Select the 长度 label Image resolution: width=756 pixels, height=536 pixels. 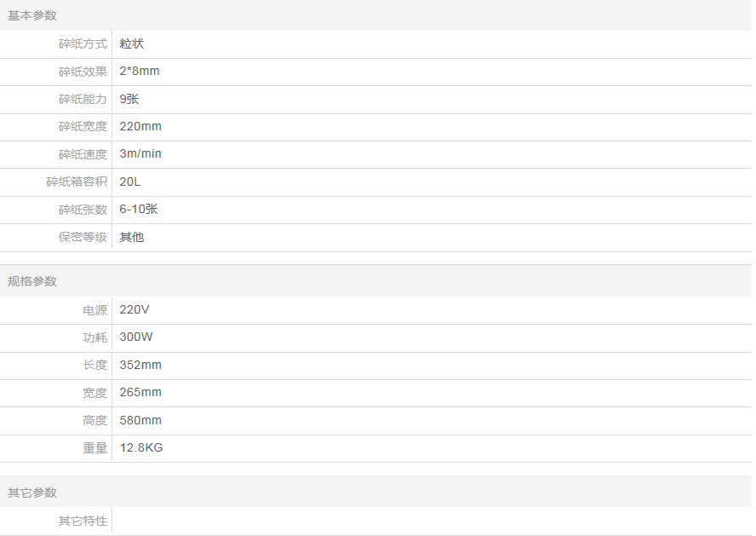[94, 365]
